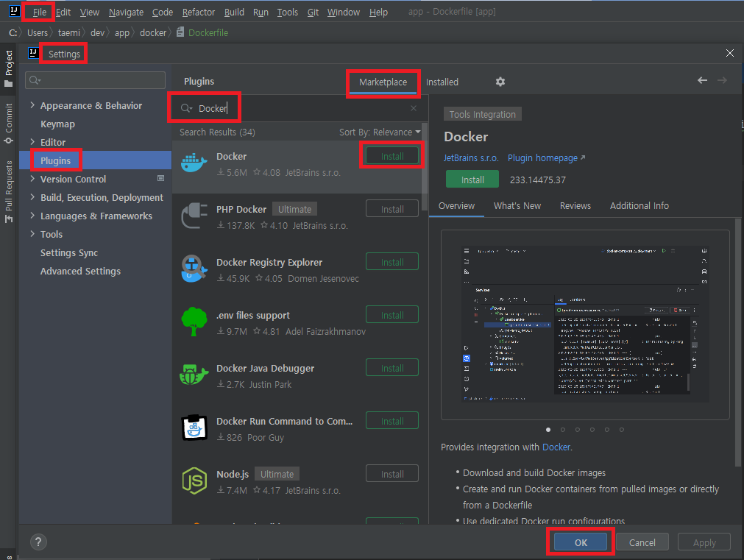744x560 pixels.
Task: Click the Cancel button
Action: pyautogui.click(x=642, y=542)
